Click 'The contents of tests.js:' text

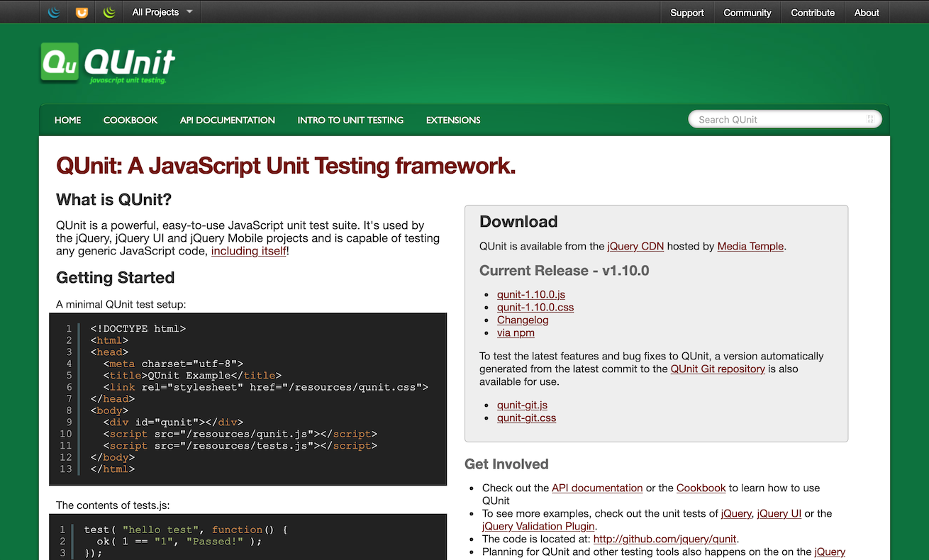click(x=113, y=505)
